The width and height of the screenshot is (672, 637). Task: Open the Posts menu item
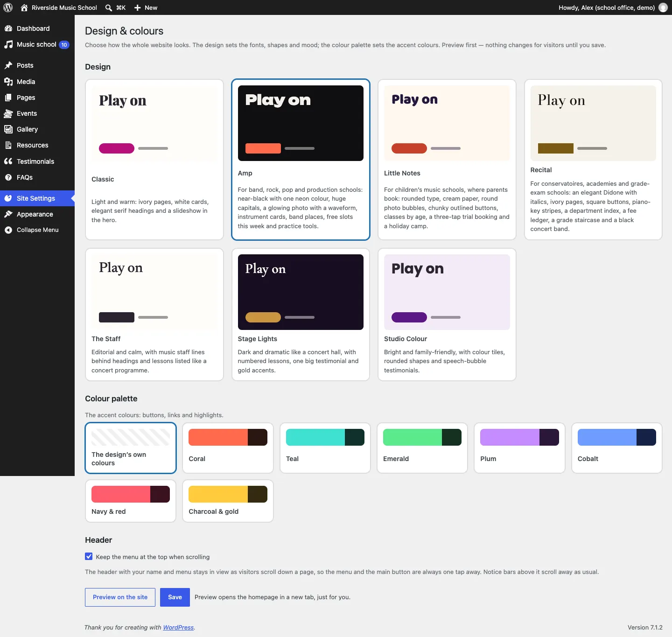click(37, 65)
